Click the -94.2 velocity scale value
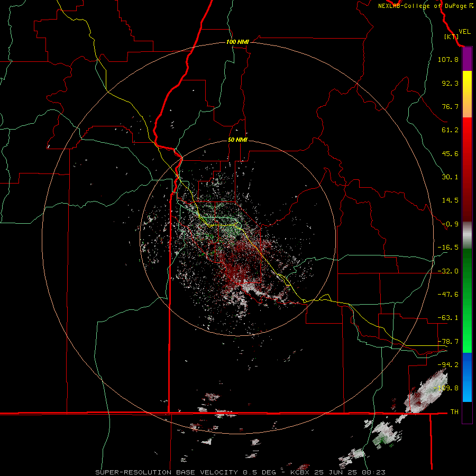The width and height of the screenshot is (476, 476). pyautogui.click(x=448, y=364)
